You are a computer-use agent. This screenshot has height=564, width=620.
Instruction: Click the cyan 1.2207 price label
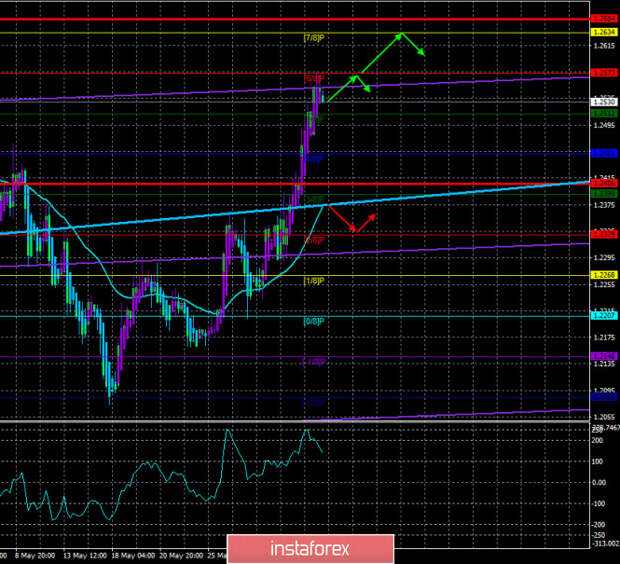[x=603, y=316]
